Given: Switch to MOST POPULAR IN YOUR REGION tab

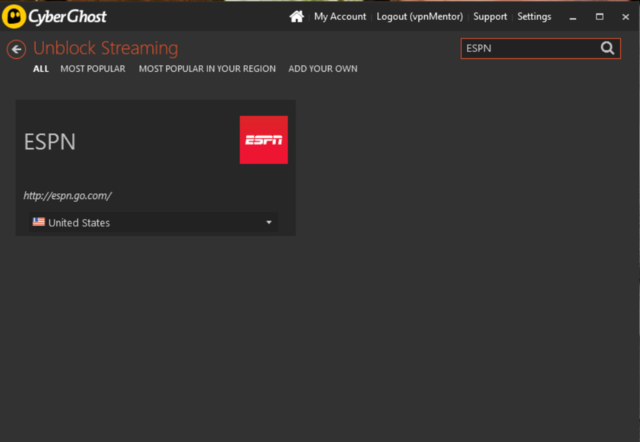Looking at the screenshot, I should click(x=207, y=69).
